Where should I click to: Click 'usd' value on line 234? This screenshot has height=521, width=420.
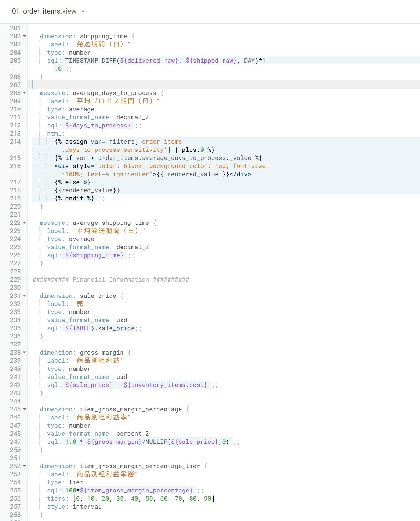122,320
